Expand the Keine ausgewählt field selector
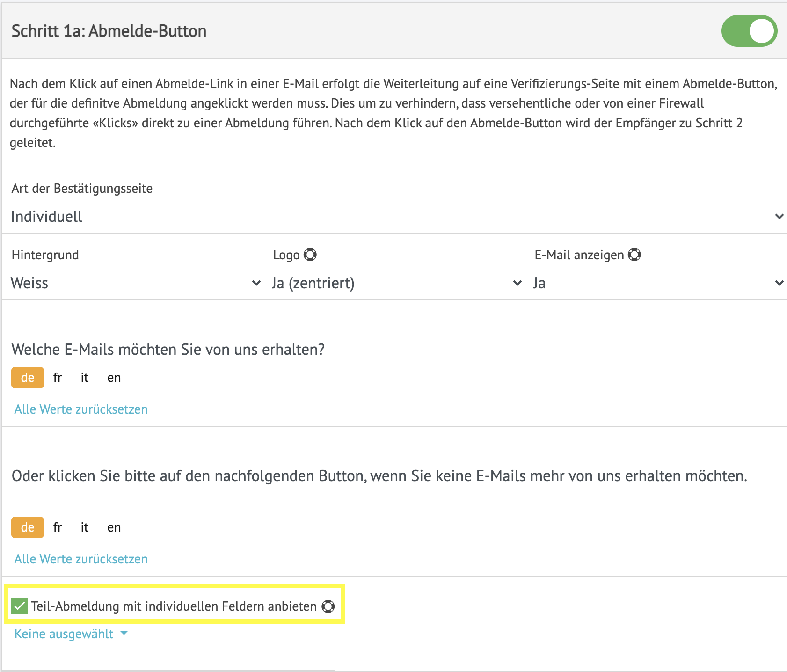The image size is (787, 672). [x=71, y=634]
